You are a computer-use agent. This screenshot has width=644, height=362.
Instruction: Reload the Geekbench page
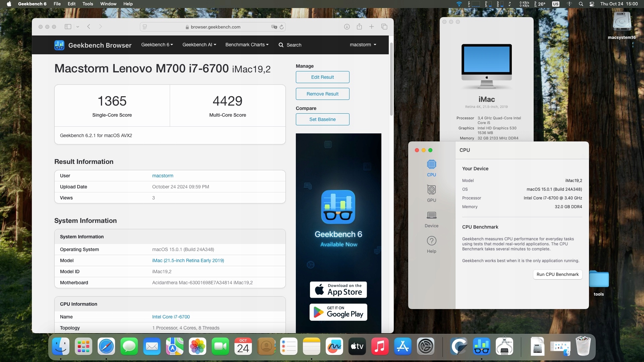pyautogui.click(x=281, y=27)
